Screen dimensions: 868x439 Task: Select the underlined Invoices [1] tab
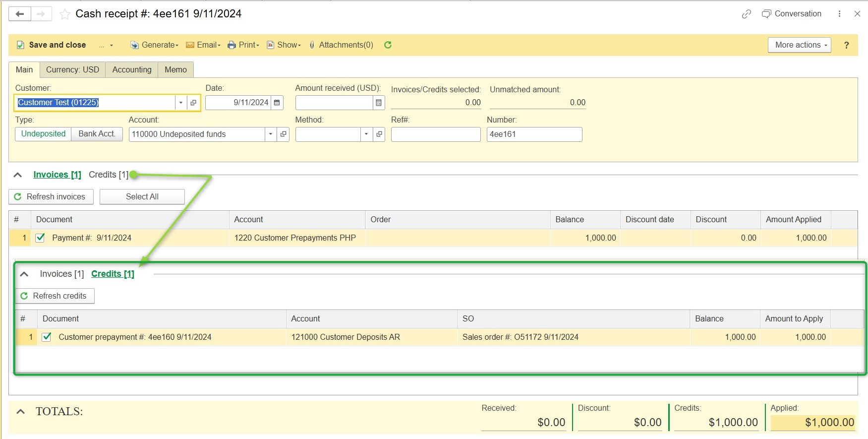(x=57, y=175)
